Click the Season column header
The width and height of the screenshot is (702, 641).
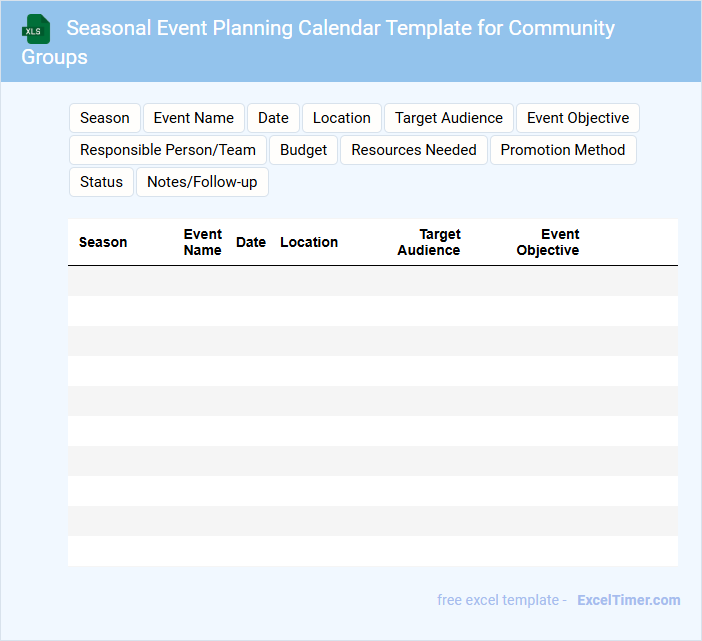click(103, 242)
